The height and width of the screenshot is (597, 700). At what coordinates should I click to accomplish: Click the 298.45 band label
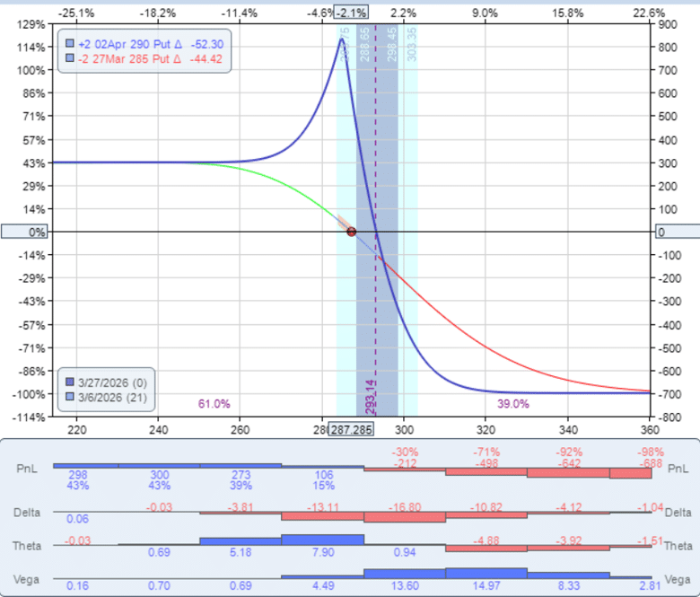click(391, 44)
